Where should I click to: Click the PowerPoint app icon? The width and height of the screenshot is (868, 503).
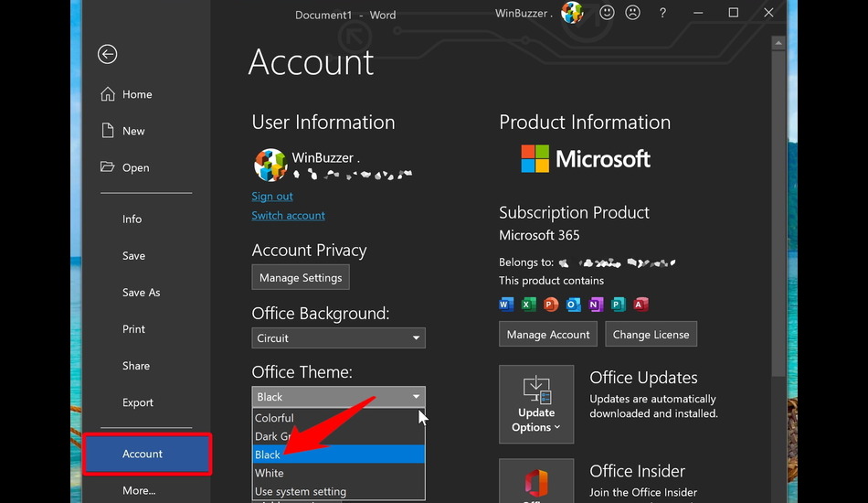[551, 305]
